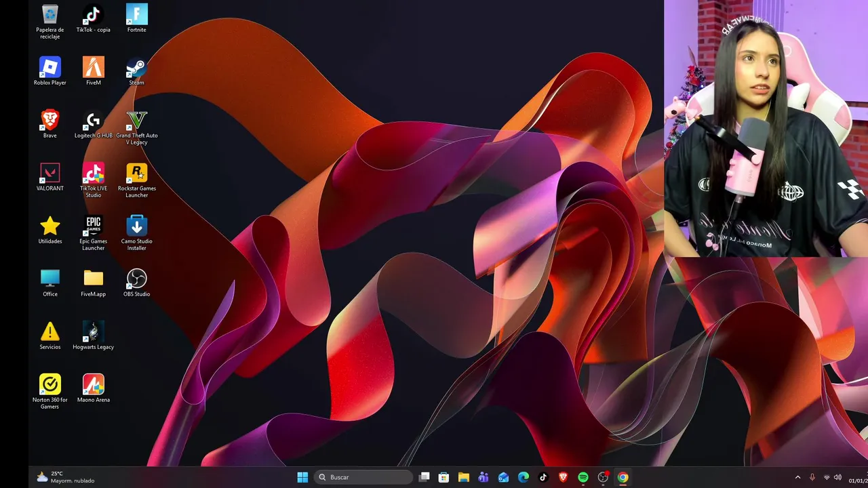
Task: Open the Windows Start menu button
Action: tap(302, 477)
